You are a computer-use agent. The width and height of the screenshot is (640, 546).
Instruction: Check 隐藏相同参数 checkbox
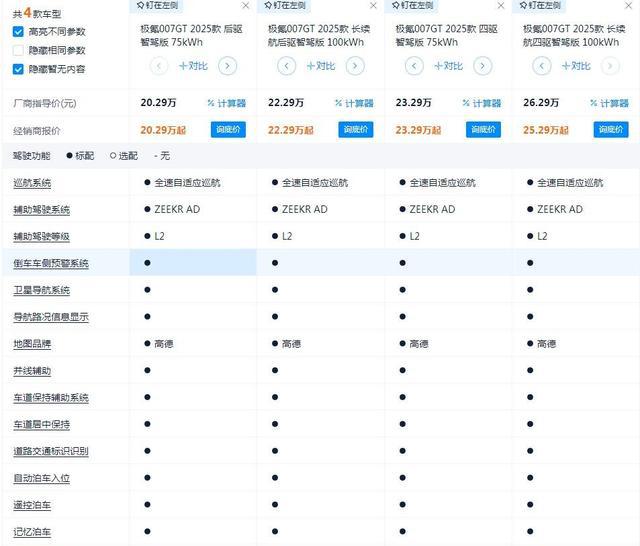[18, 51]
